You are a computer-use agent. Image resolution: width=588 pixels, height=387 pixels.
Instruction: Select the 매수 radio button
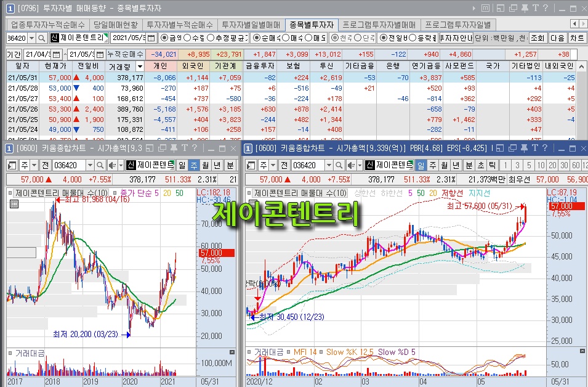coord(286,38)
